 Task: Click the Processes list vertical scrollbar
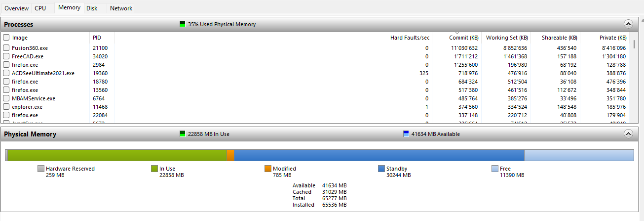click(x=634, y=79)
